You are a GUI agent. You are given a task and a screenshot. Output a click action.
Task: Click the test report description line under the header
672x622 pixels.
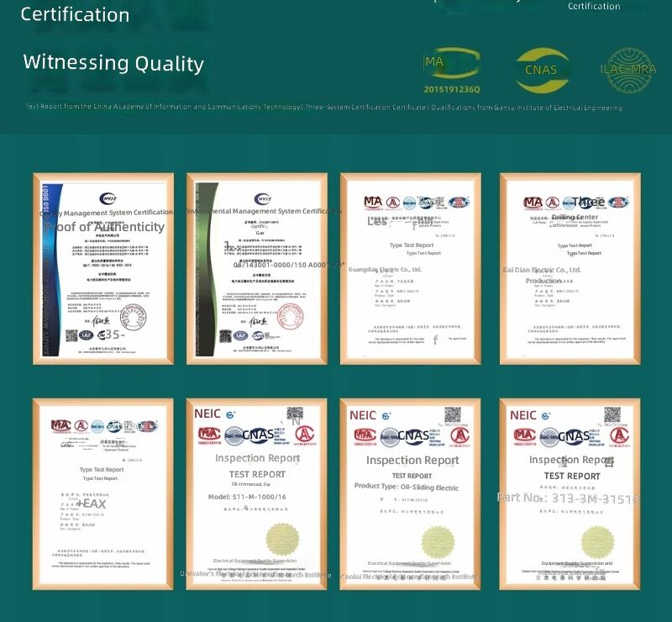tap(323, 107)
